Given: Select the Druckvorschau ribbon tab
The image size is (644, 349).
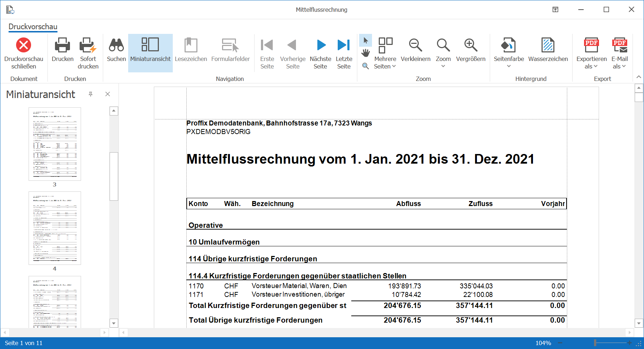Looking at the screenshot, I should (33, 27).
